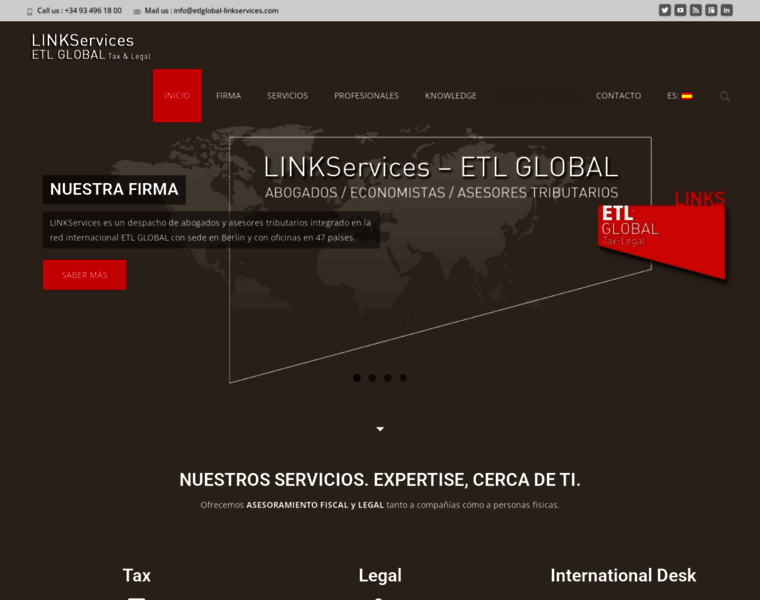Select the first slider dot
Viewport: 760px width, 600px height.
(357, 378)
